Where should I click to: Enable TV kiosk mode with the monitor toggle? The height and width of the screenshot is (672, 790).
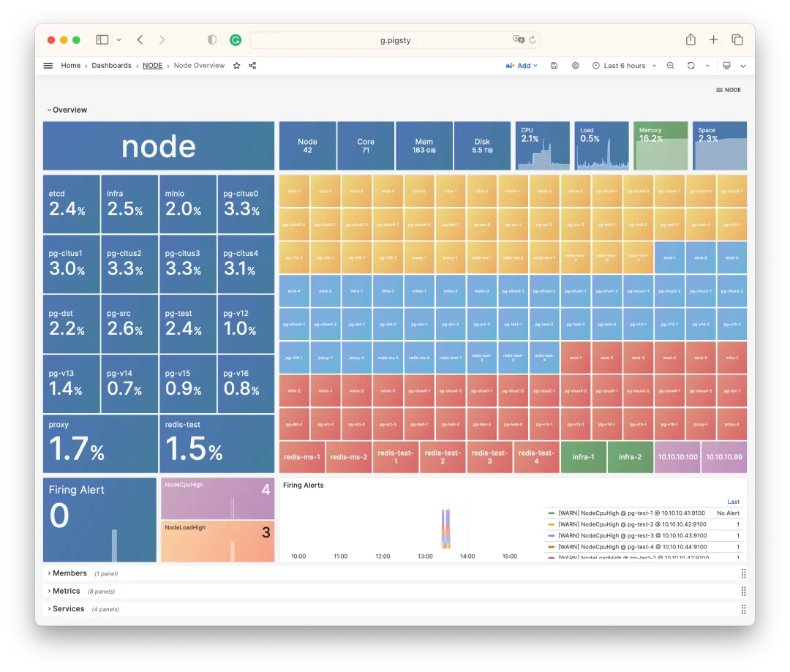point(725,65)
